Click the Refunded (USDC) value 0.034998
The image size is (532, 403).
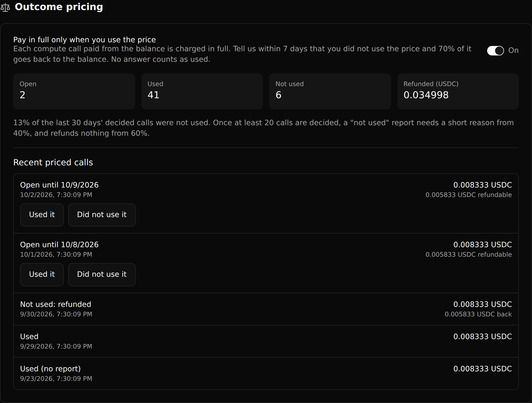(426, 95)
